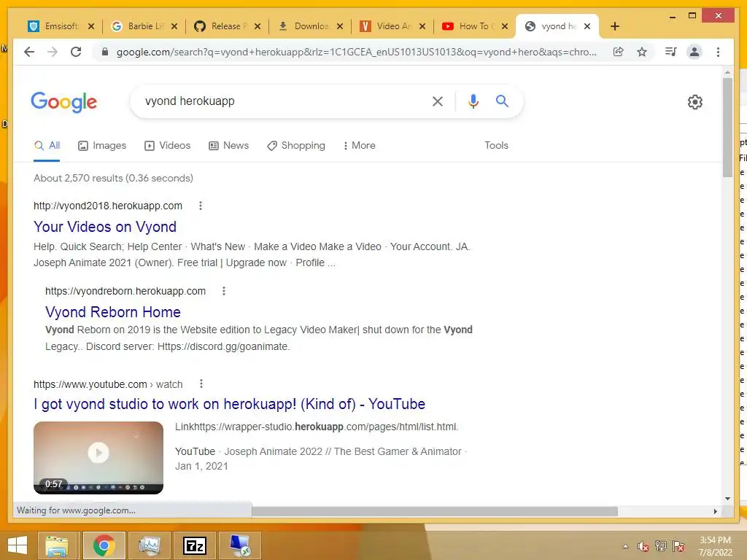Open the Your Videos on Vyond result
The image size is (747, 560).
(105, 227)
